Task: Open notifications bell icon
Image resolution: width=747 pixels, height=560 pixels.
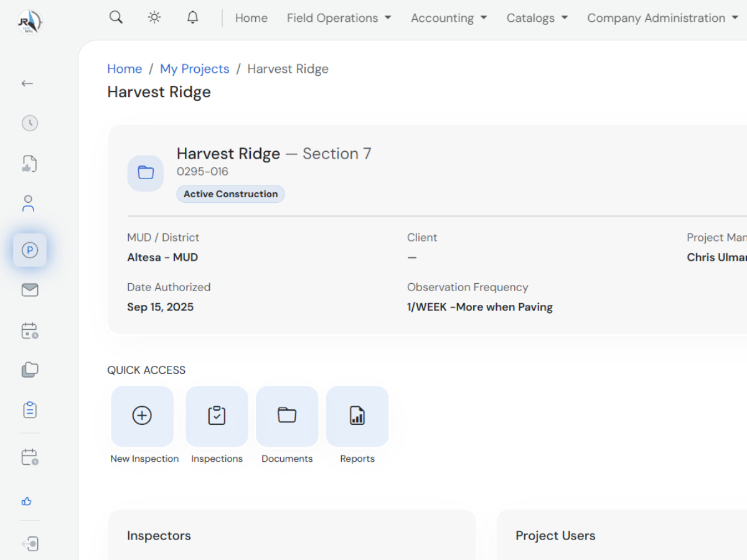Action: tap(193, 17)
